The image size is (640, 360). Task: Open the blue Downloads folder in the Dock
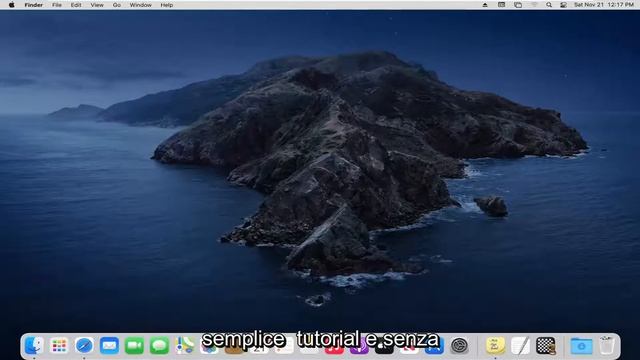coord(581,346)
